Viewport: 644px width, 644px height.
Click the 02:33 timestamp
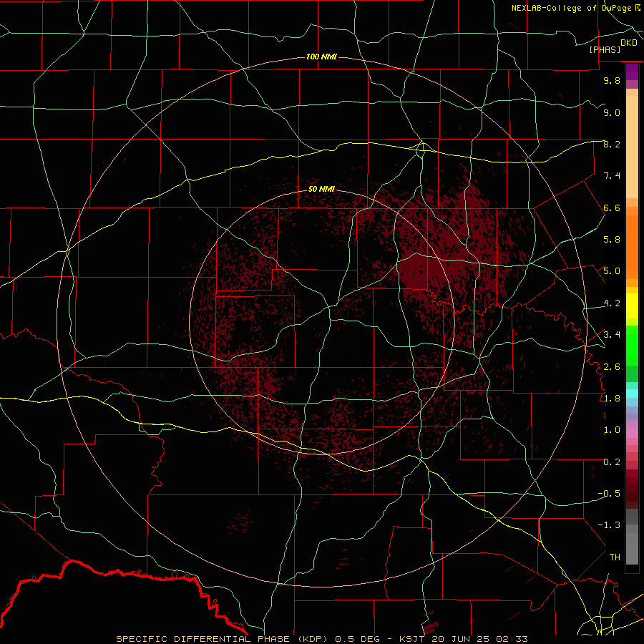(512, 639)
